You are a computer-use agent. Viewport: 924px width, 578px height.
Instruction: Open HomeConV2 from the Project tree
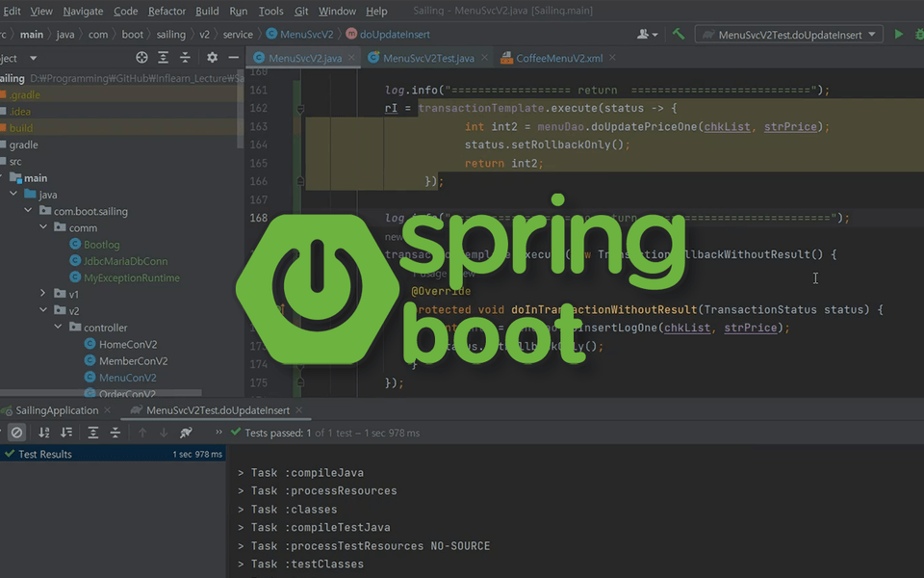coord(121,344)
